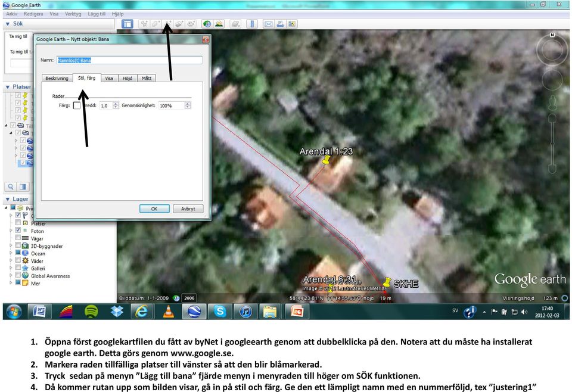Expand the Galleri layer tree node

(x=11, y=268)
